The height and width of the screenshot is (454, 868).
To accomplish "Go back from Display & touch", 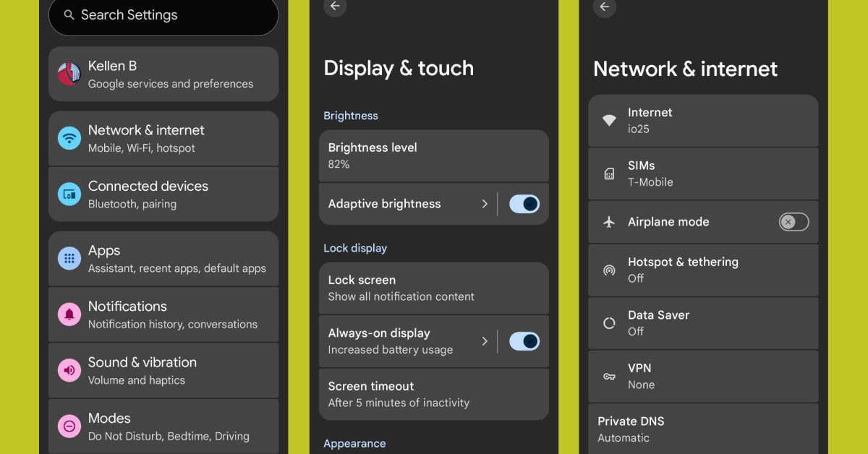I will tap(335, 7).
